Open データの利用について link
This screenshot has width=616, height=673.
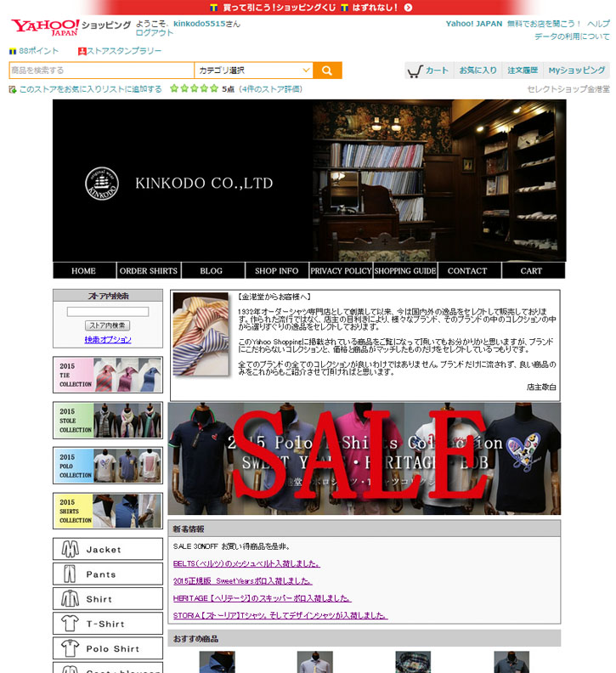coord(572,37)
